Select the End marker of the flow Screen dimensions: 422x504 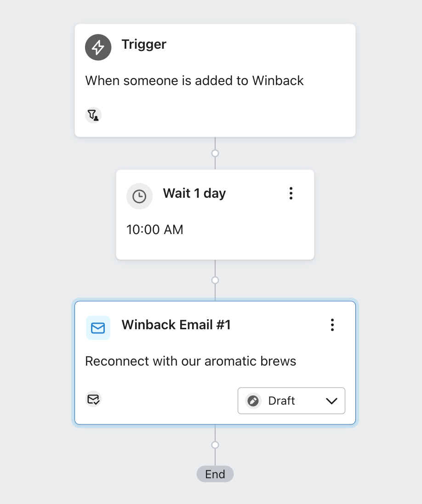pyautogui.click(x=215, y=474)
